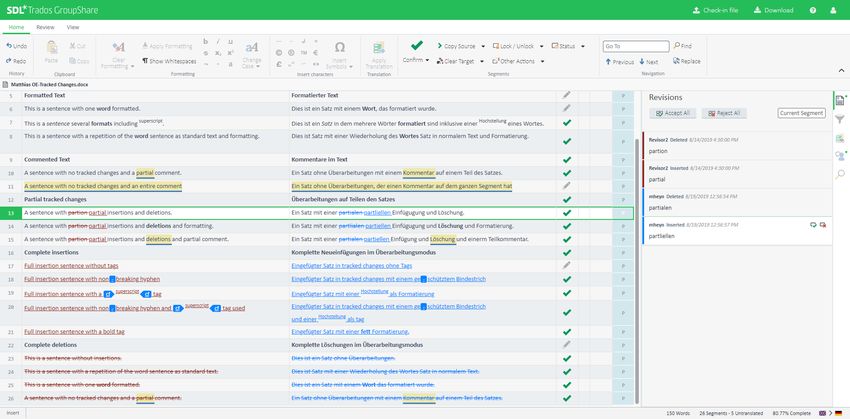Switch to the View tab

(x=73, y=27)
